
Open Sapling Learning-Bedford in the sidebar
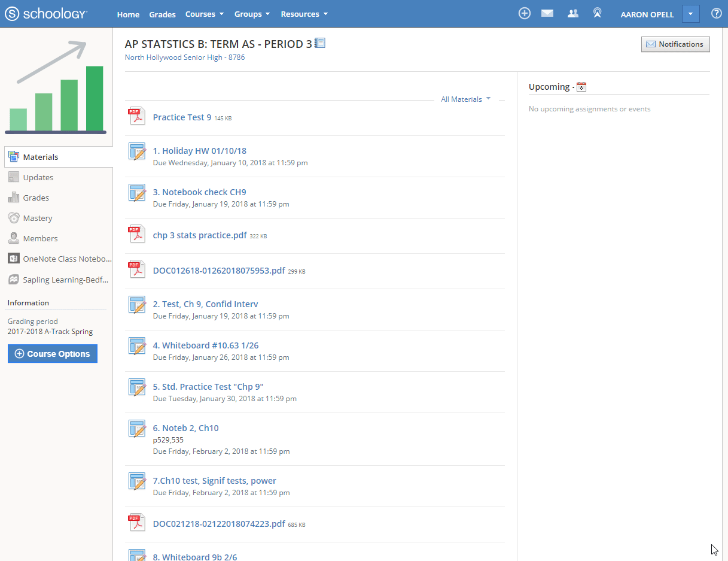[x=58, y=280]
